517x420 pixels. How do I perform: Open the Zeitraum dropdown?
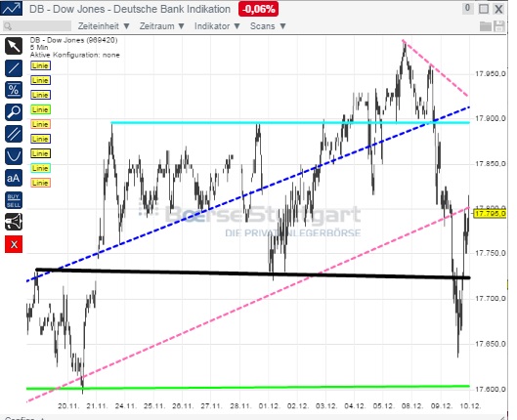point(161,26)
